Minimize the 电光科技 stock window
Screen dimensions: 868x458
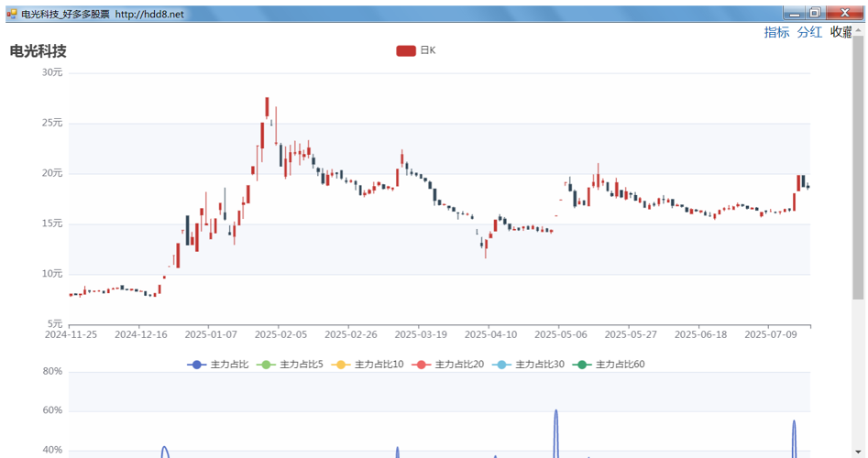[795, 13]
